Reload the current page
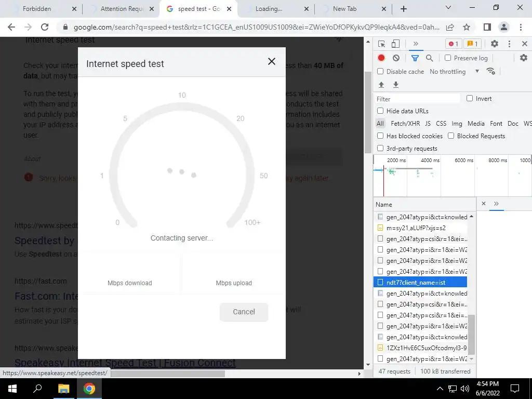This screenshot has width=532, height=399. [45, 27]
